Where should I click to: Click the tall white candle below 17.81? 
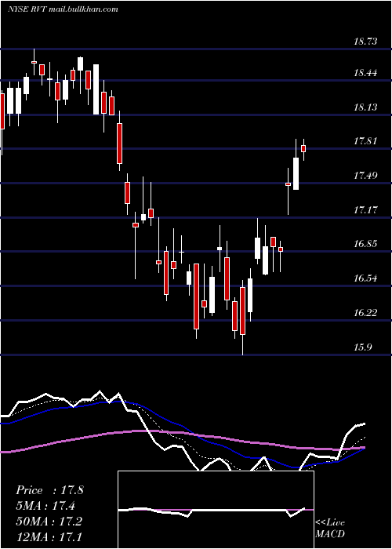click(296, 173)
